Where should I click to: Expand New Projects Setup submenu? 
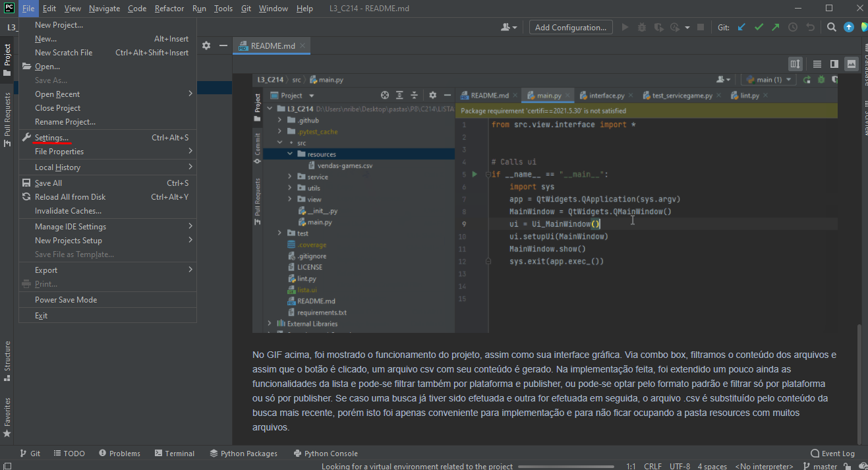pyautogui.click(x=108, y=241)
